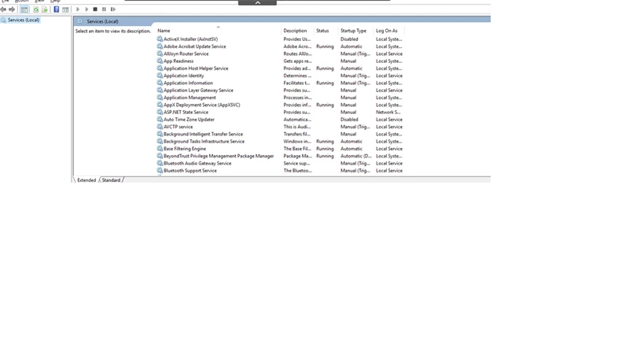Click 'Transfers fil...' description of Background Intelligent Transfer
This screenshot has width=644, height=362.
click(297, 134)
